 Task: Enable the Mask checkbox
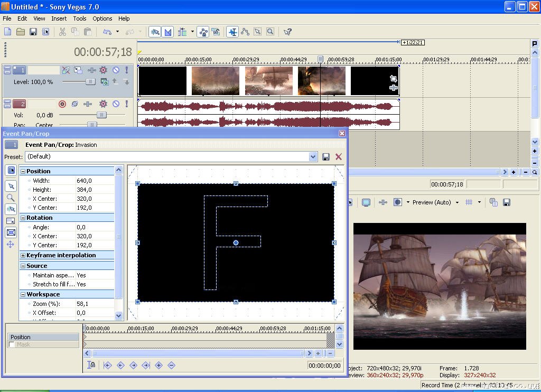(12, 344)
